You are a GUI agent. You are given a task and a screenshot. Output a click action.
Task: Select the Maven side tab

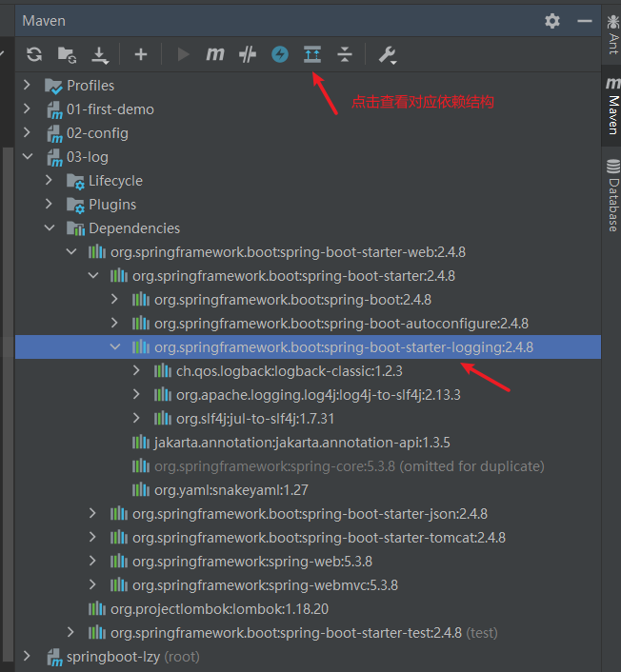tap(613, 106)
